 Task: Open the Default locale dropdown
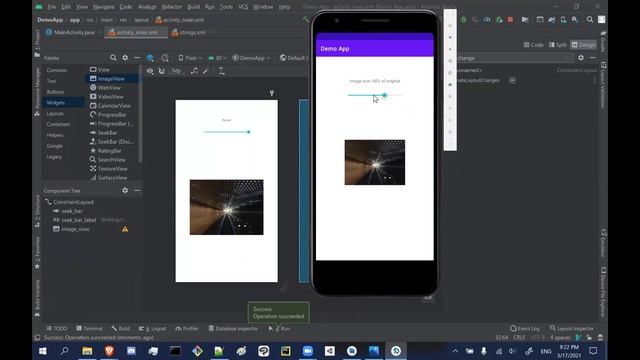[x=293, y=58]
